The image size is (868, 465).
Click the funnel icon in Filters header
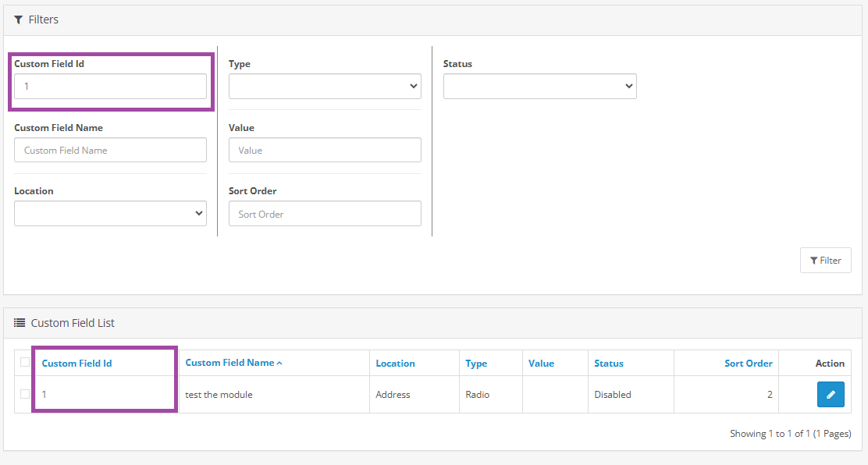(19, 20)
